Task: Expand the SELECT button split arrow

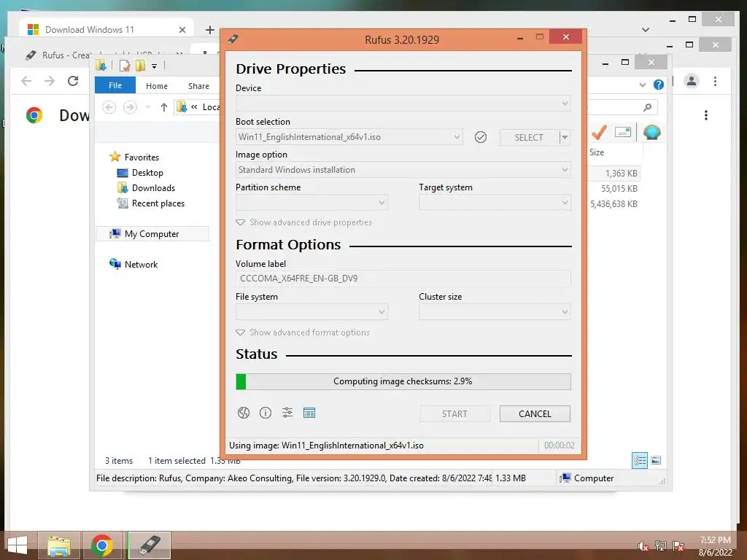Action: (x=565, y=138)
